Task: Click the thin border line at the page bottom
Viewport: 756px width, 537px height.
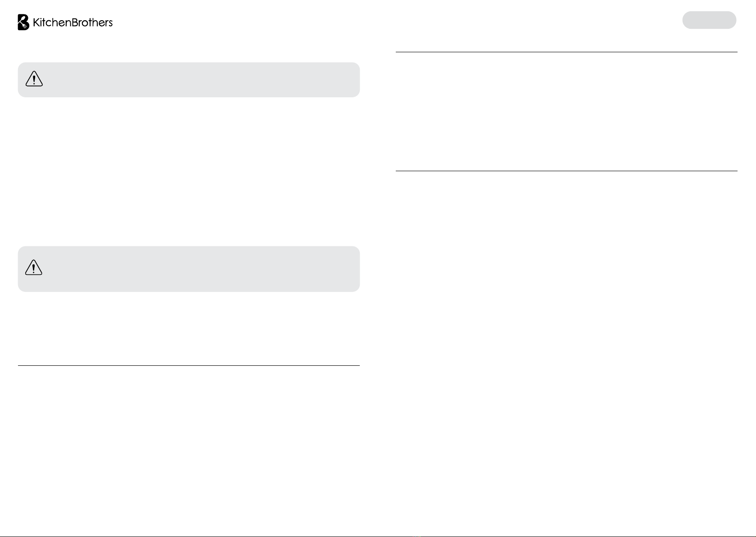Action: click(x=378, y=536)
